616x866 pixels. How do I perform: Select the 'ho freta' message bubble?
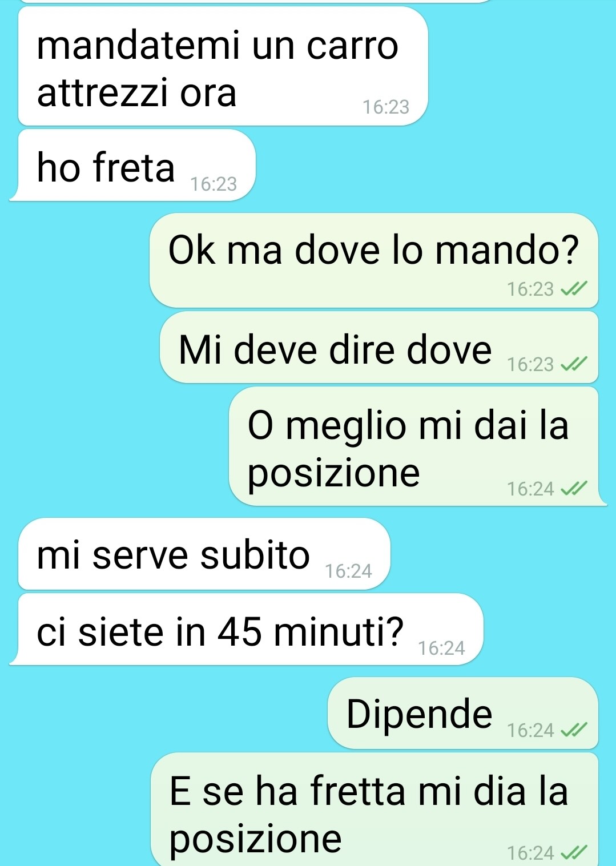132,165
